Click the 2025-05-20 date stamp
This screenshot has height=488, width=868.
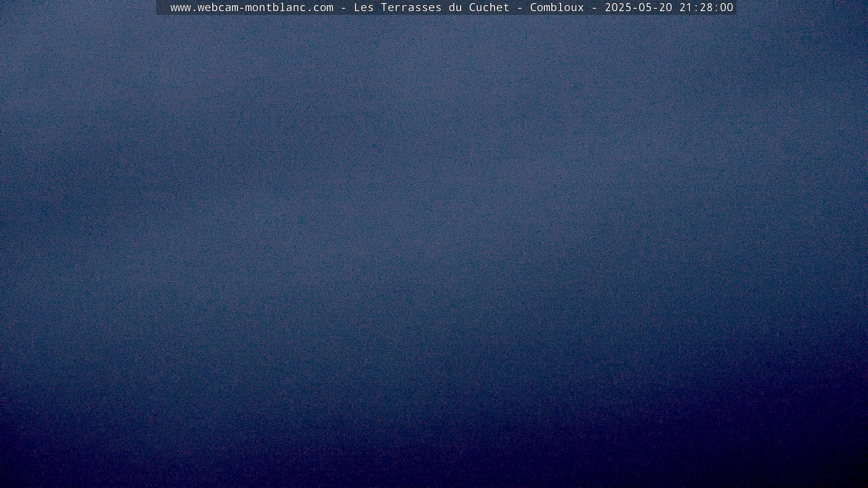(x=639, y=7)
